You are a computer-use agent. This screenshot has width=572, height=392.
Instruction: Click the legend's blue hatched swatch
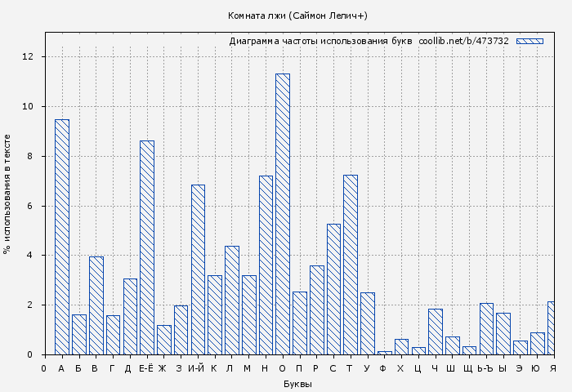tap(530, 41)
